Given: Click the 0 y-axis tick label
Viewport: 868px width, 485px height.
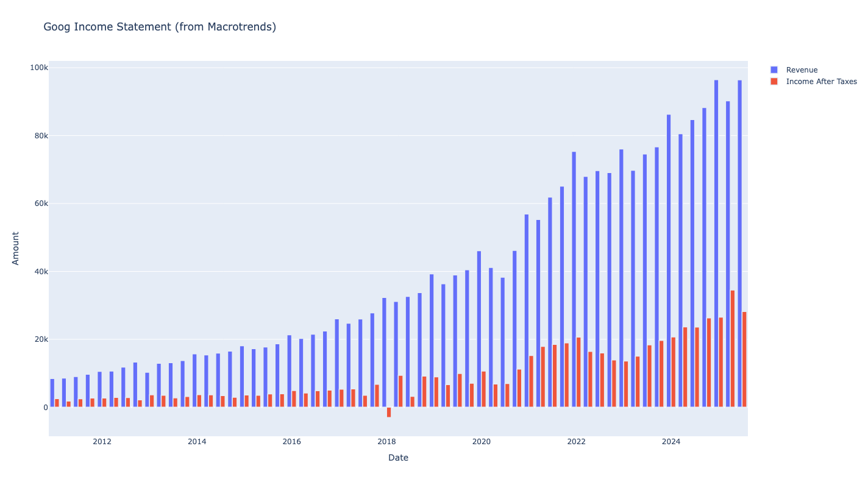Looking at the screenshot, I should [44, 408].
